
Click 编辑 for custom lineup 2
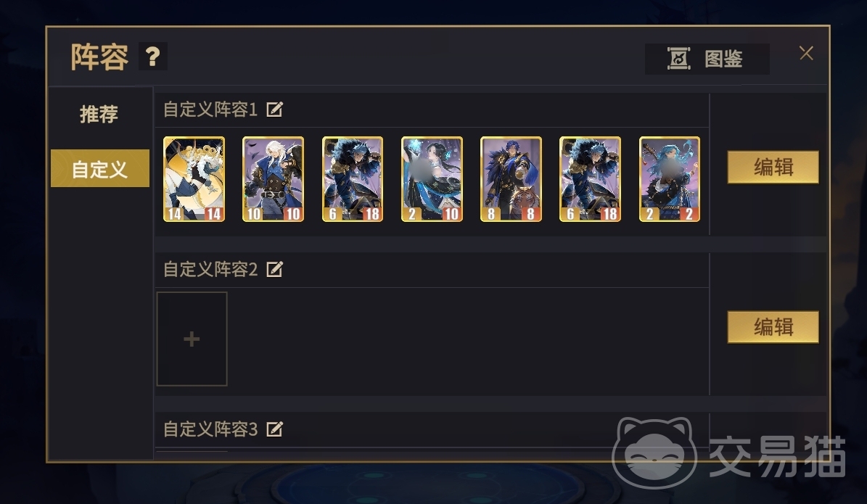(773, 326)
